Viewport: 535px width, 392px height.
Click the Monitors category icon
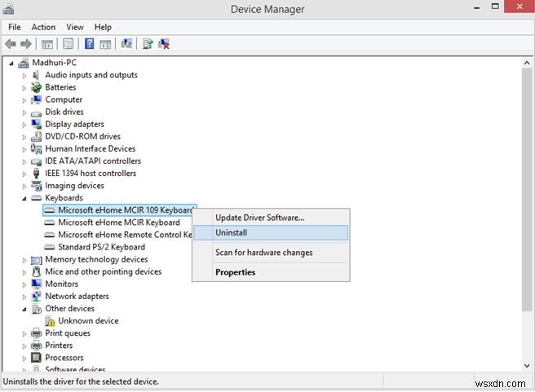click(x=36, y=284)
